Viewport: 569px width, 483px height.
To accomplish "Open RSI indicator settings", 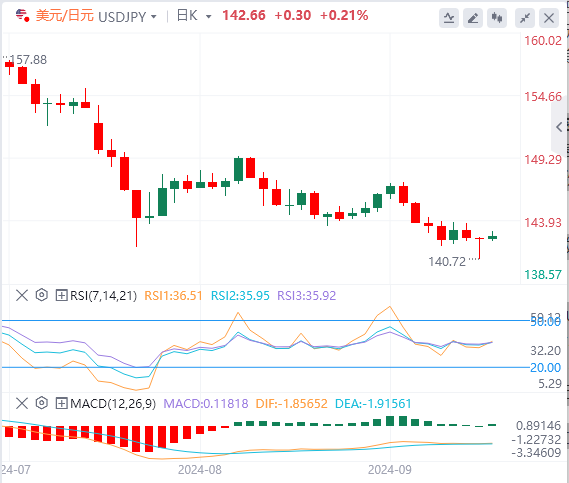I will tap(42, 295).
